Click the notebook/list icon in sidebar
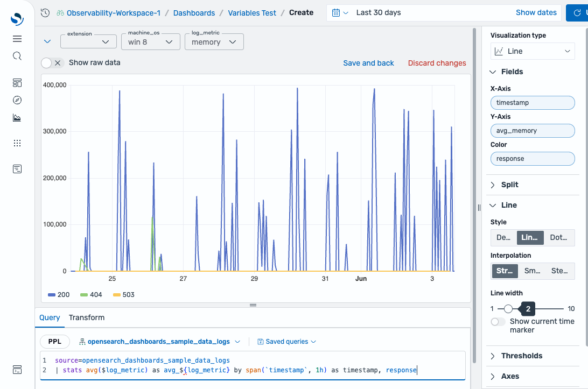The image size is (588, 389). click(x=17, y=169)
